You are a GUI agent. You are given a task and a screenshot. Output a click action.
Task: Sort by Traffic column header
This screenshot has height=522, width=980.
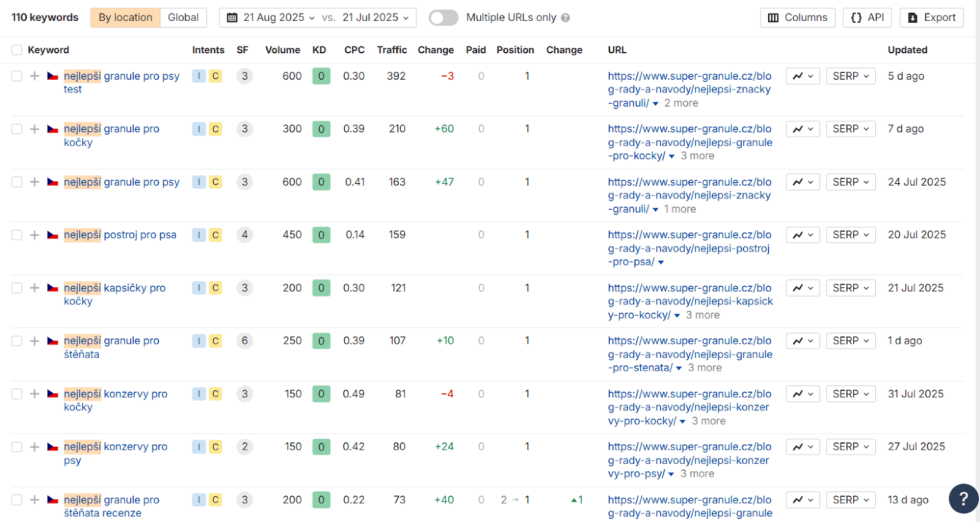[x=392, y=50]
